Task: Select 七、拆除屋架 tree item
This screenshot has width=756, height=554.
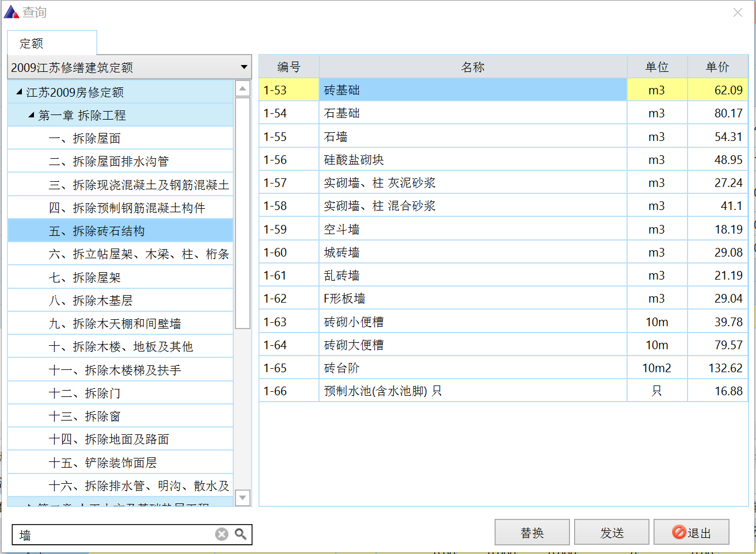Action: click(x=120, y=277)
